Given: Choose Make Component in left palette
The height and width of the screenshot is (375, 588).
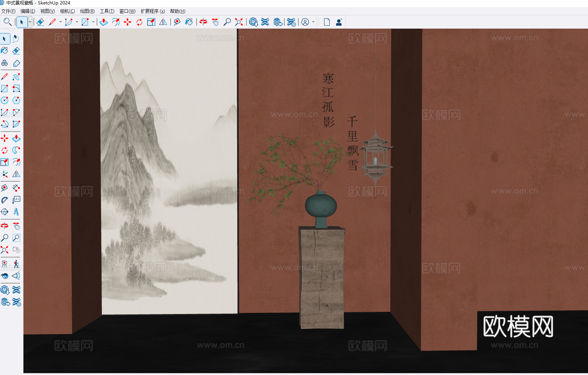Looking at the screenshot, I should point(4,63).
